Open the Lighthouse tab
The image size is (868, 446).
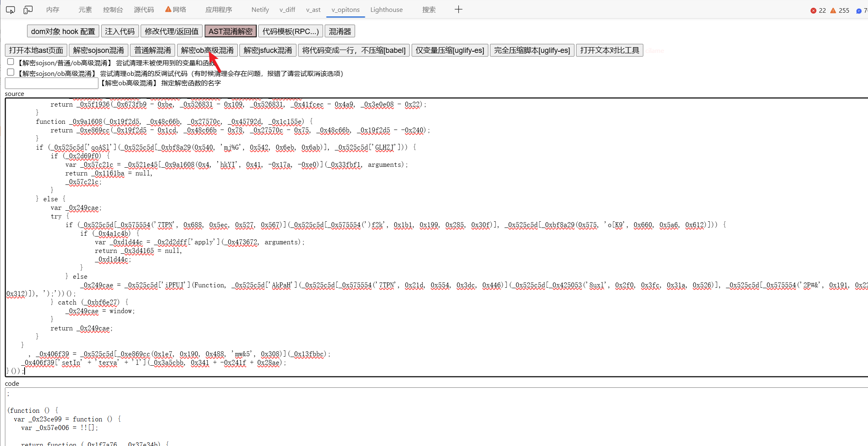click(386, 9)
